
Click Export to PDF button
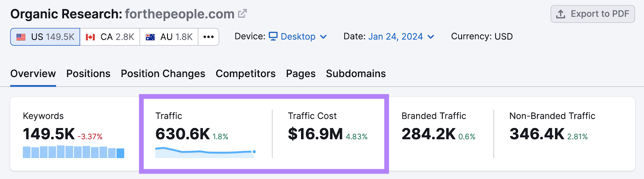(592, 14)
